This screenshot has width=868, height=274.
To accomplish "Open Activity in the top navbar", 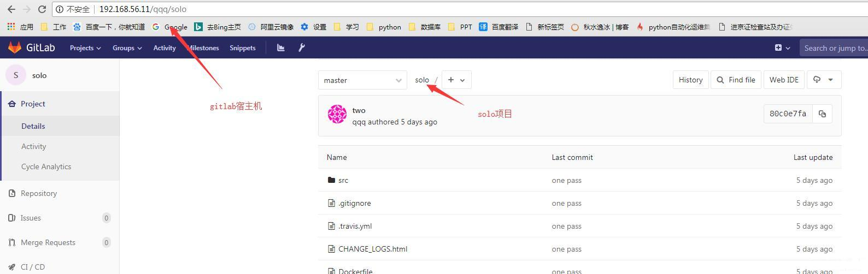I will click(165, 48).
